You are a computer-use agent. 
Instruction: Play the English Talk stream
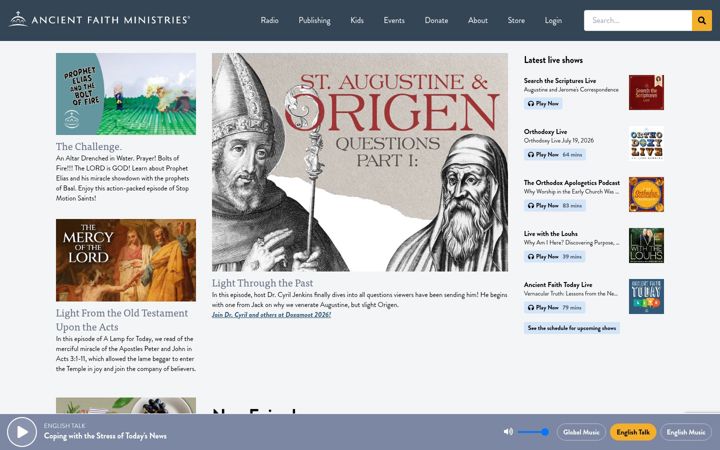pyautogui.click(x=22, y=432)
